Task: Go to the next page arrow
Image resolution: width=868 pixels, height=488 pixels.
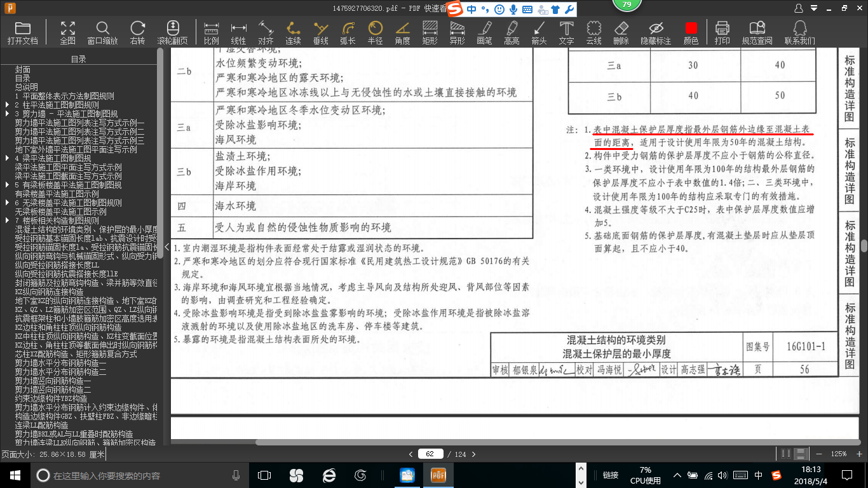Action: 473,454
